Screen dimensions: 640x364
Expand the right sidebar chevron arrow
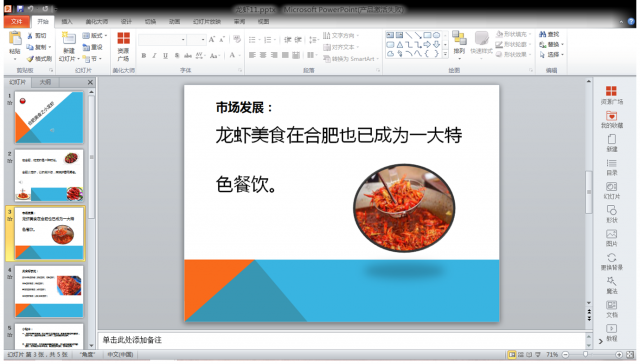[600, 341]
